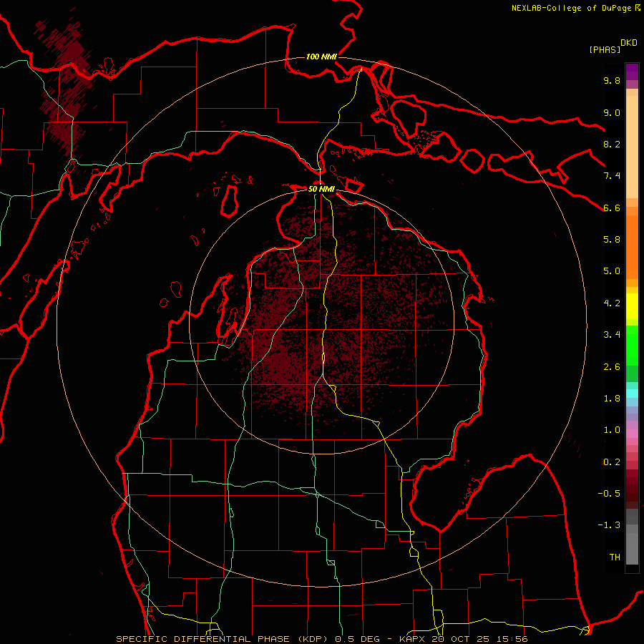This screenshot has width=644, height=644.
Task: Click the -0.5 scale value
Action: coord(609,494)
